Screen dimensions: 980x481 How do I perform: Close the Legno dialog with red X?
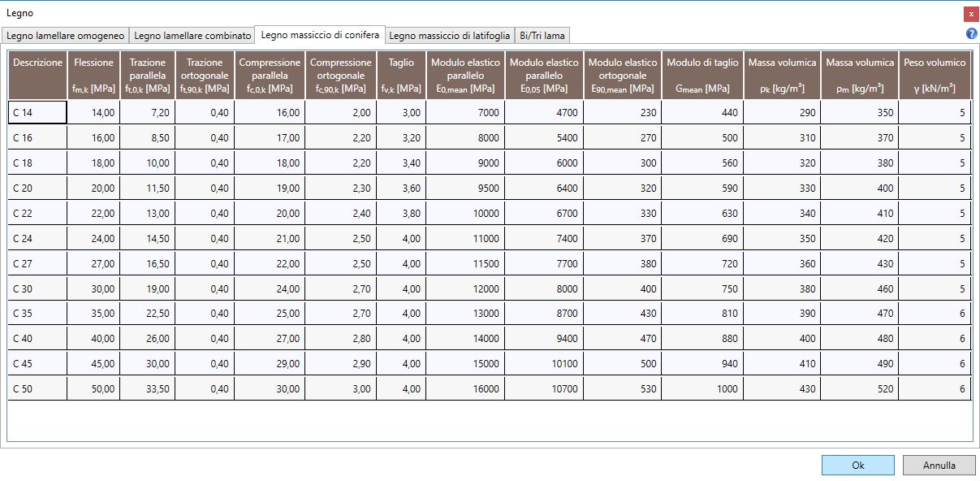[971, 14]
